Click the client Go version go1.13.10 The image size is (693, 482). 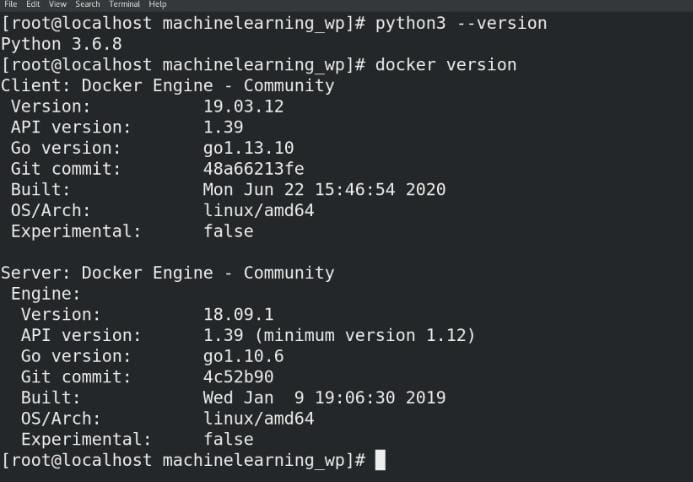248,148
